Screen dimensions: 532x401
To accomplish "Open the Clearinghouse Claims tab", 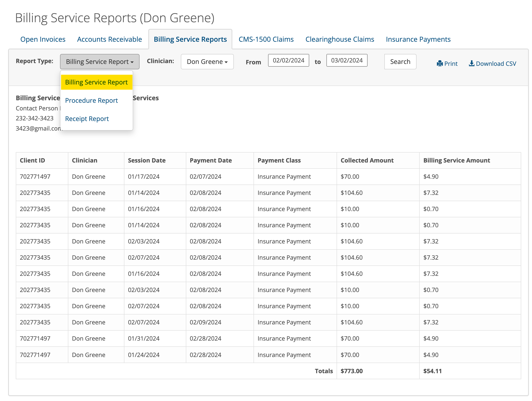I will 340,39.
